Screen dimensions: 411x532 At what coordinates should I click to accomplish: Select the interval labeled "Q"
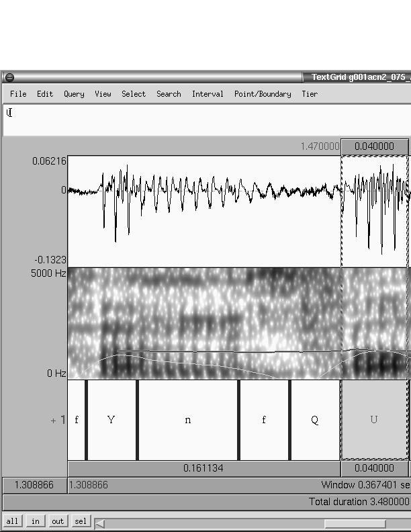click(x=314, y=420)
